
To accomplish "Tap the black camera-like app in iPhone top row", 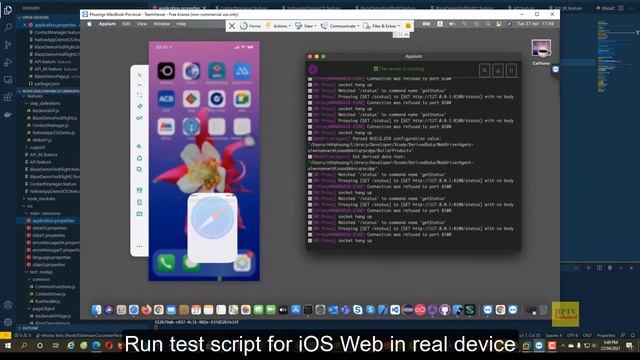I will (x=166, y=71).
